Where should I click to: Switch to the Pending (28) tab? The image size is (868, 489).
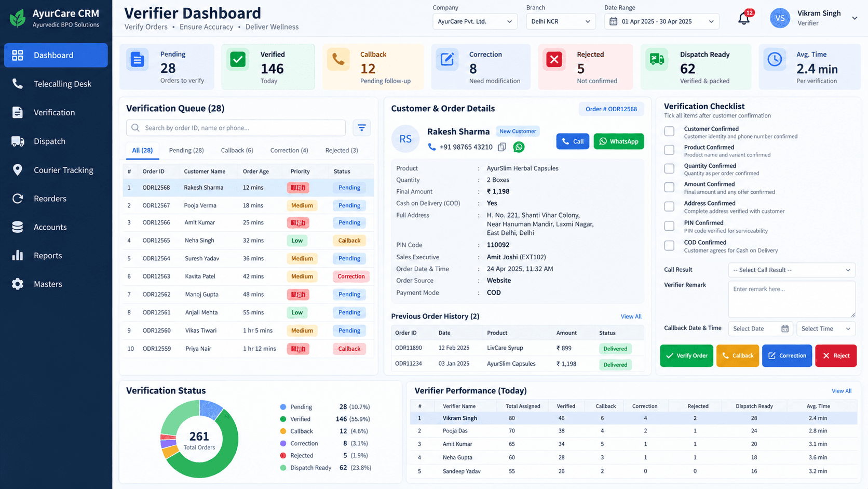click(186, 150)
